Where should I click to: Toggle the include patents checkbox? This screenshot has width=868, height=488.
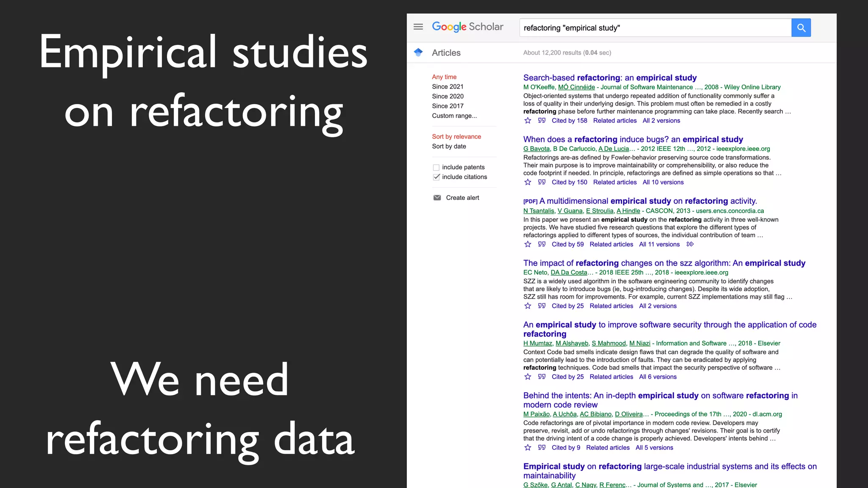point(436,167)
